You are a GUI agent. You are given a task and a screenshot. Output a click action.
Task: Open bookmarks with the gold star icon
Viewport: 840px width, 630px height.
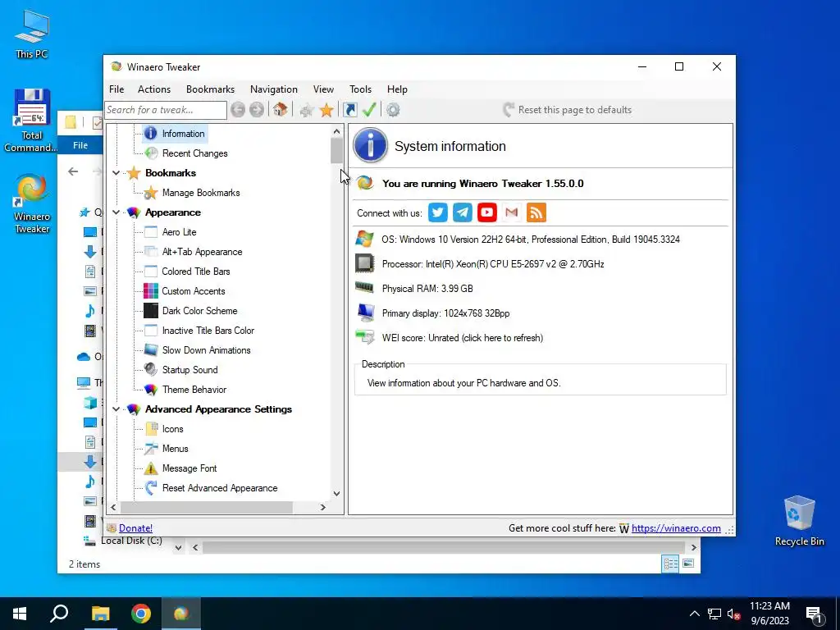click(326, 111)
